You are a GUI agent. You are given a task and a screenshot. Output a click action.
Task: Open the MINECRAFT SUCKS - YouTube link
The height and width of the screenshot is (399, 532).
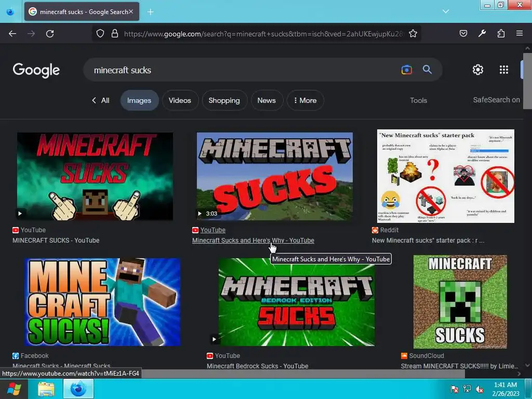pos(56,240)
